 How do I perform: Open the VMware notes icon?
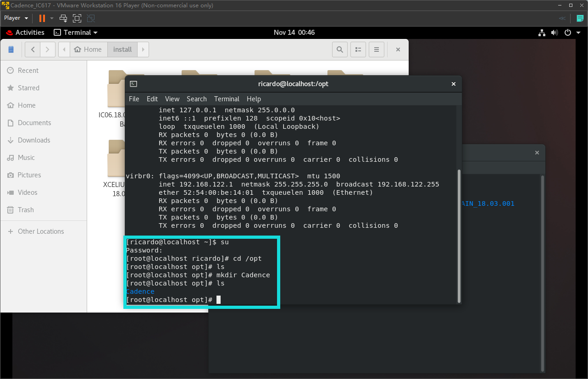[x=580, y=18]
